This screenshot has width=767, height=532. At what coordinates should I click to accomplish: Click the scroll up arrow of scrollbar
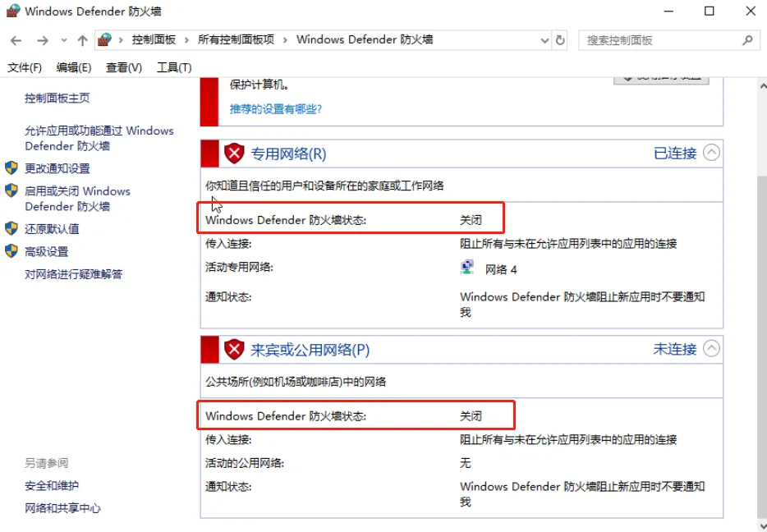[762, 86]
